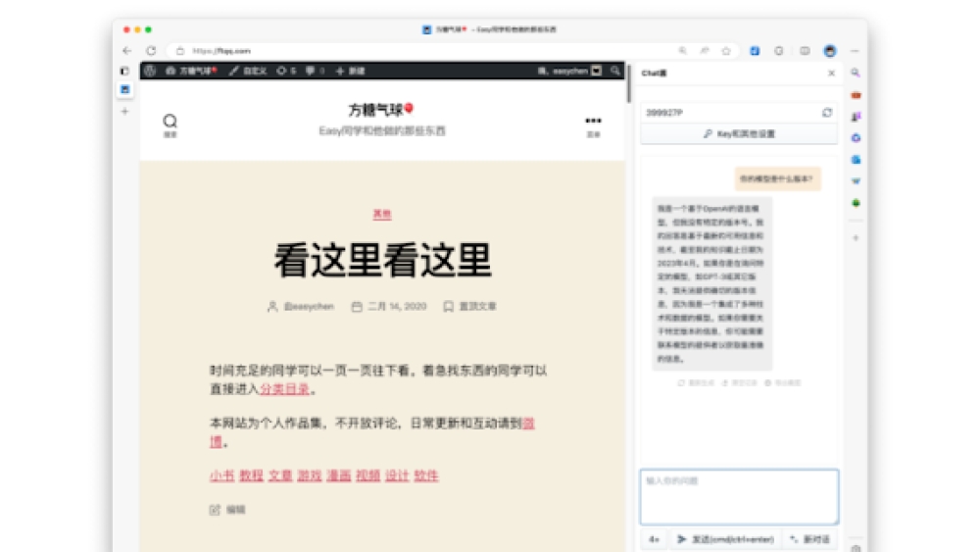Screen dimensions: 980x552
Task: Open the three-dot 菜单 menu toggle
Action: [x=593, y=125]
